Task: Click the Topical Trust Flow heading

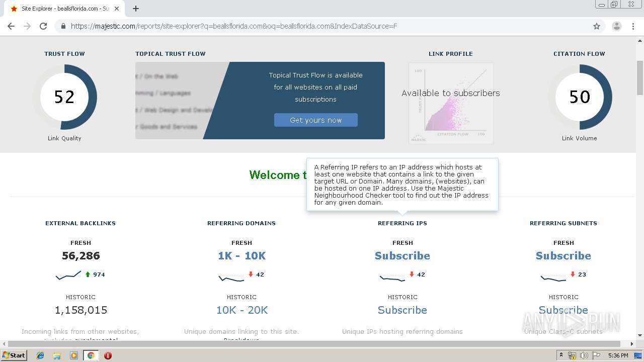Action: point(171,54)
